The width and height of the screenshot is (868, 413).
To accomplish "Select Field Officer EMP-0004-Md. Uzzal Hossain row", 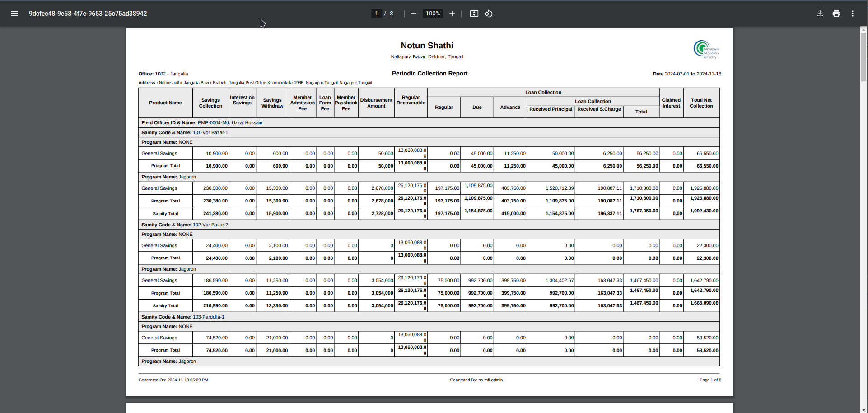I will [x=429, y=122].
